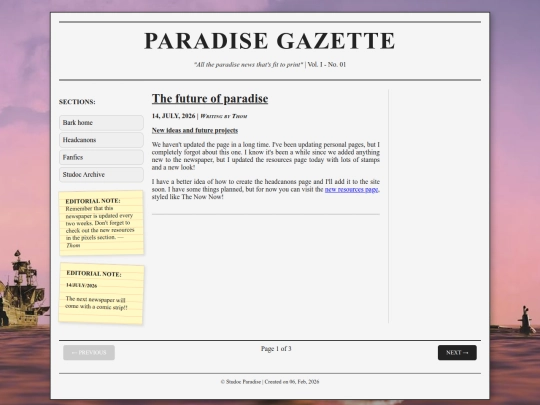Click the sticky note about the comic strip
540x405 pixels.
pos(101,294)
